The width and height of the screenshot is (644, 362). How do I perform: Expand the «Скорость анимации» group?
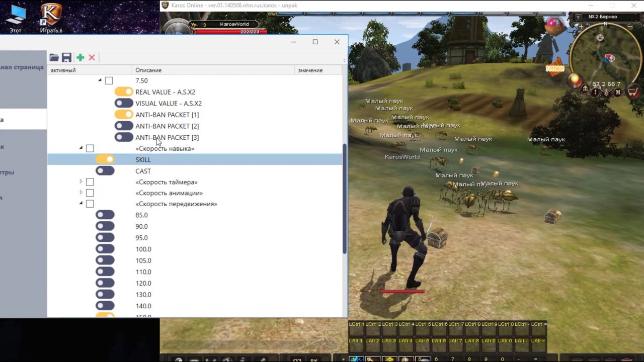pyautogui.click(x=80, y=193)
